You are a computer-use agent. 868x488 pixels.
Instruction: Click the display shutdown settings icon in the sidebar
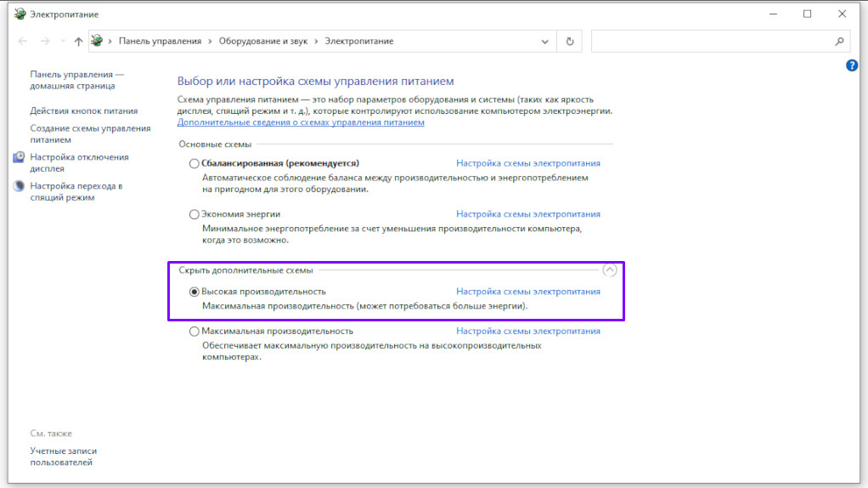[19, 157]
